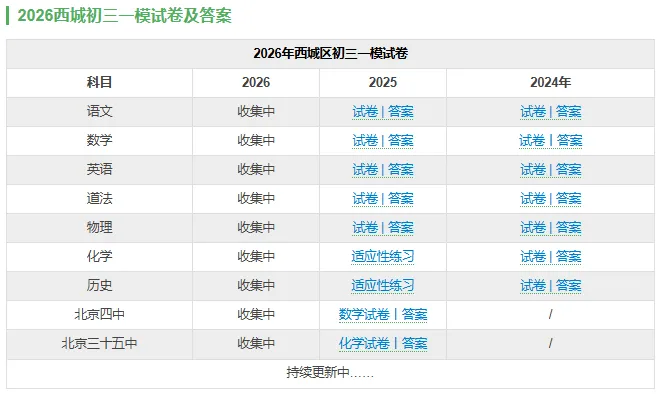The width and height of the screenshot is (659, 394).
Task: Click 收集中 in the 历史 row
Action: click(256, 286)
